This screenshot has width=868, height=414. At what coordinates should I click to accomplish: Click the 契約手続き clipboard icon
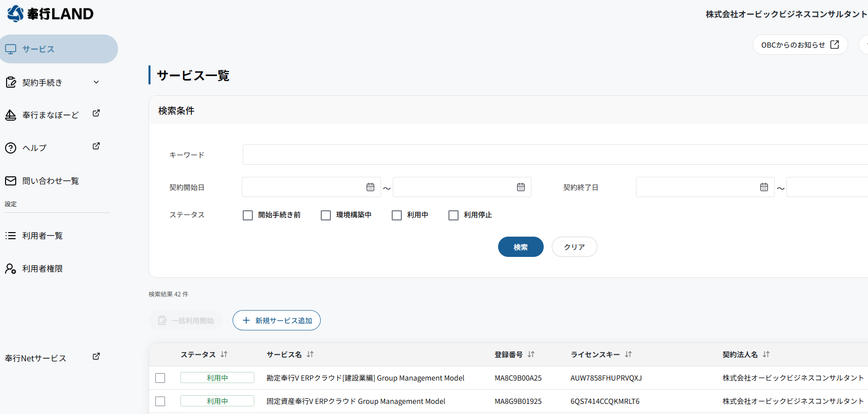(x=11, y=82)
